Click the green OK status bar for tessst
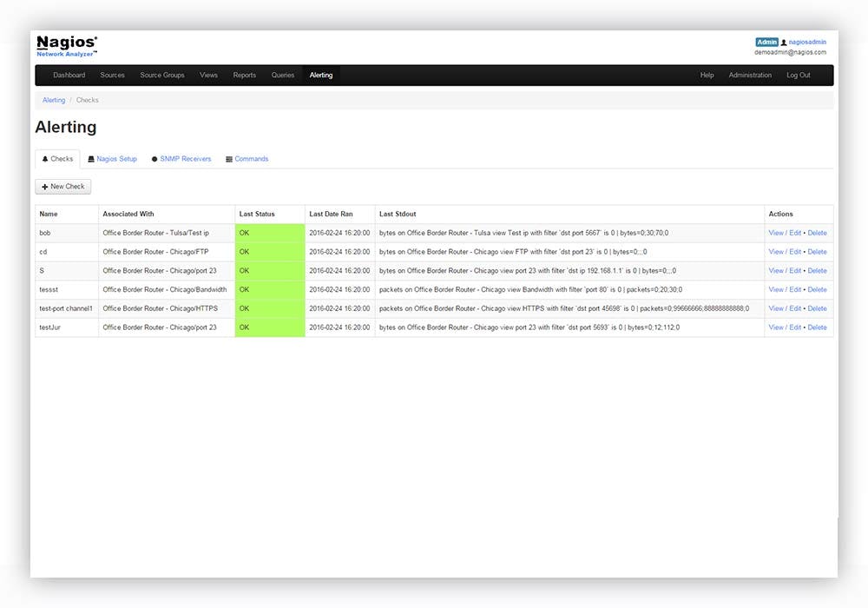The width and height of the screenshot is (868, 608). click(x=267, y=289)
